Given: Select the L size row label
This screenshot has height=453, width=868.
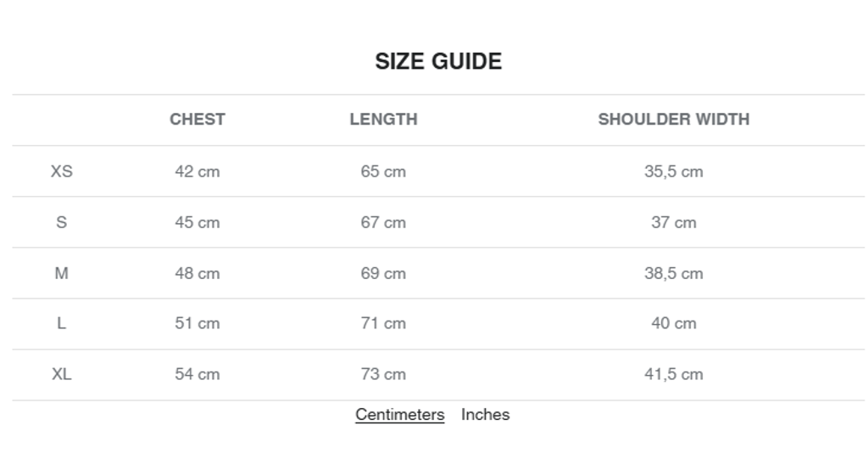Looking at the screenshot, I should pos(62,323).
